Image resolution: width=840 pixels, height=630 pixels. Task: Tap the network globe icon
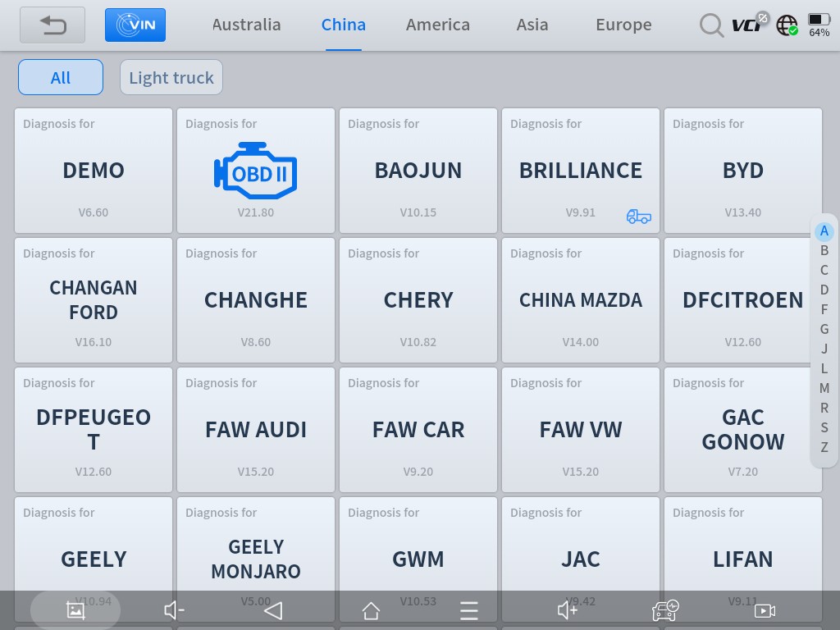click(x=787, y=25)
